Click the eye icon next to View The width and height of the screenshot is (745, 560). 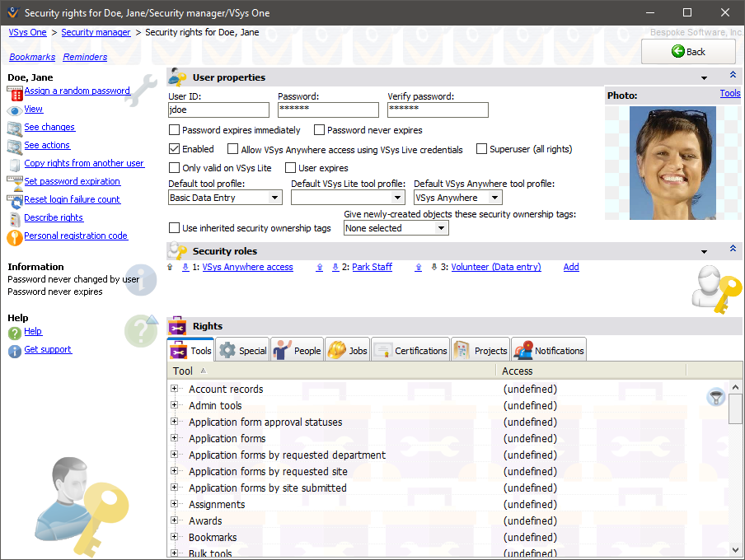[15, 110]
